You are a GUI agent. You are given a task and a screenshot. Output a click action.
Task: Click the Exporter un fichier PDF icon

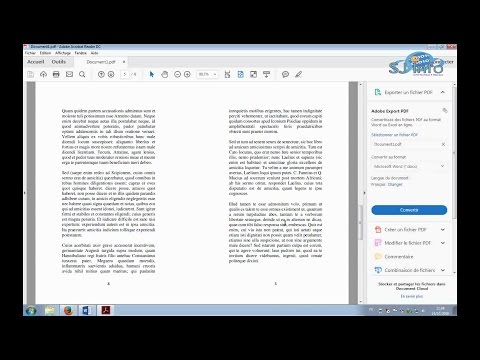coord(377,92)
